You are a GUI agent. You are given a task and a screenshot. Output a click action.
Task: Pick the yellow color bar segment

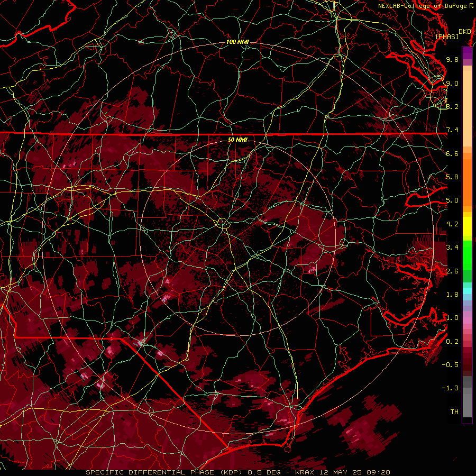467,226
